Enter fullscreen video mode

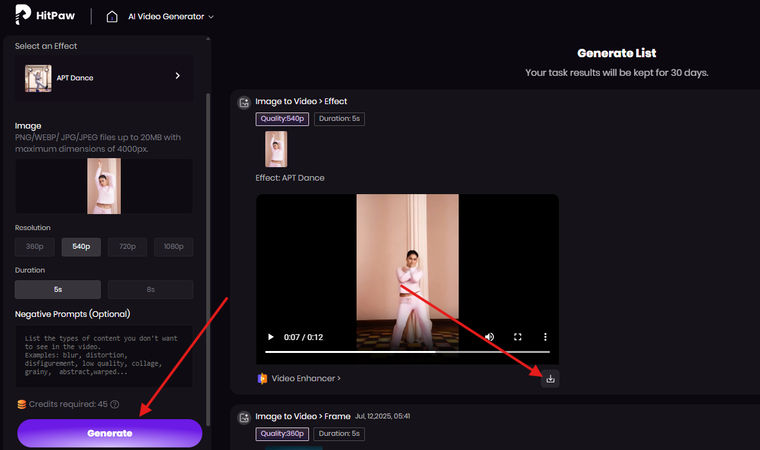point(518,337)
